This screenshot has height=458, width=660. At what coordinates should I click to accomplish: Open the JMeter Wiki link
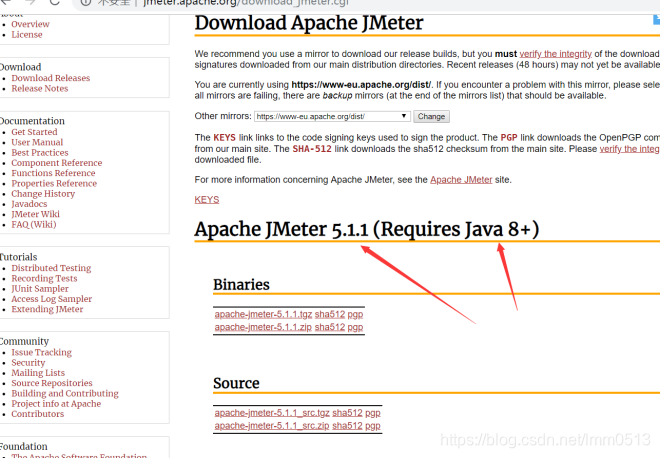click(x=35, y=214)
